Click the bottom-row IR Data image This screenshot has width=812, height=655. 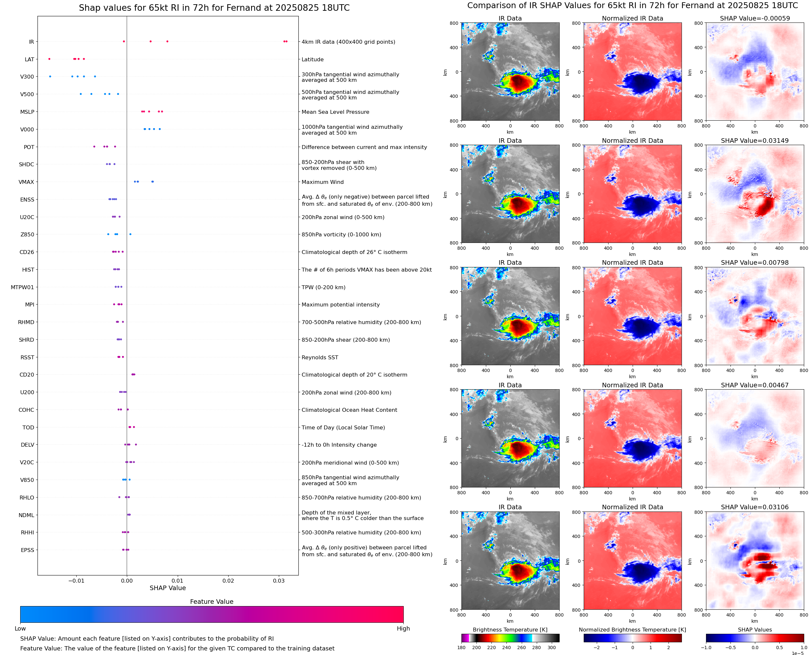pyautogui.click(x=510, y=560)
